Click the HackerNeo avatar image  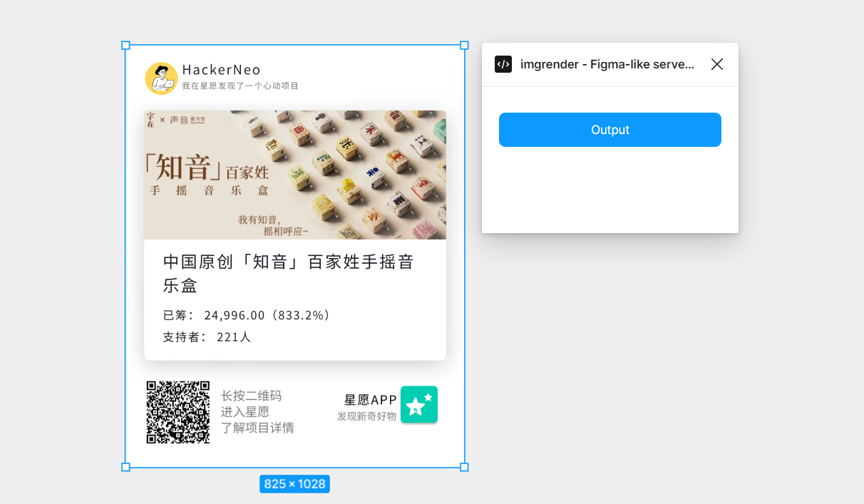(161, 78)
